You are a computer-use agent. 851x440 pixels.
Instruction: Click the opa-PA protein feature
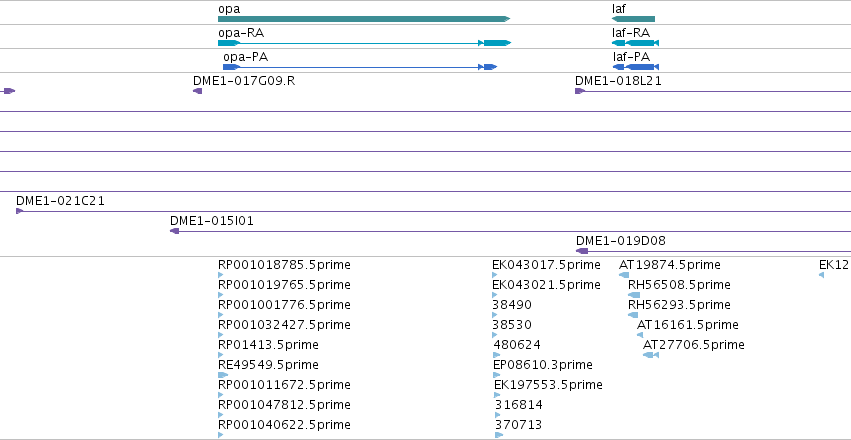click(x=360, y=67)
